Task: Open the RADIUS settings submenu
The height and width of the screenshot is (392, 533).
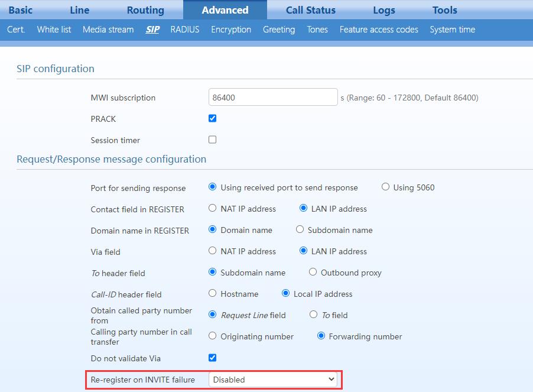Action: coord(185,30)
